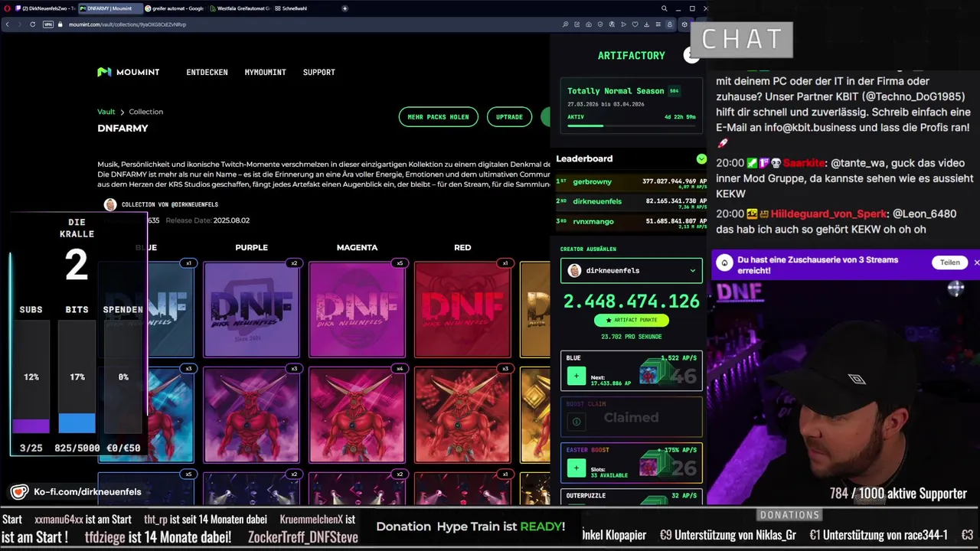Click browser tab search magnifier icon
The width and height of the screenshot is (980, 551).
tap(664, 8)
